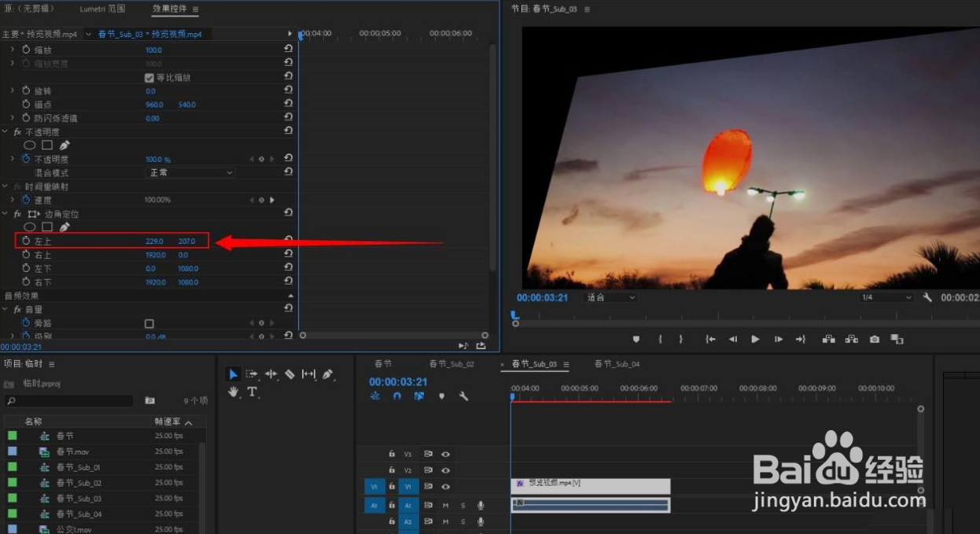The image size is (980, 534).
Task: Select the Pen tool in the tools panel
Action: tap(327, 374)
